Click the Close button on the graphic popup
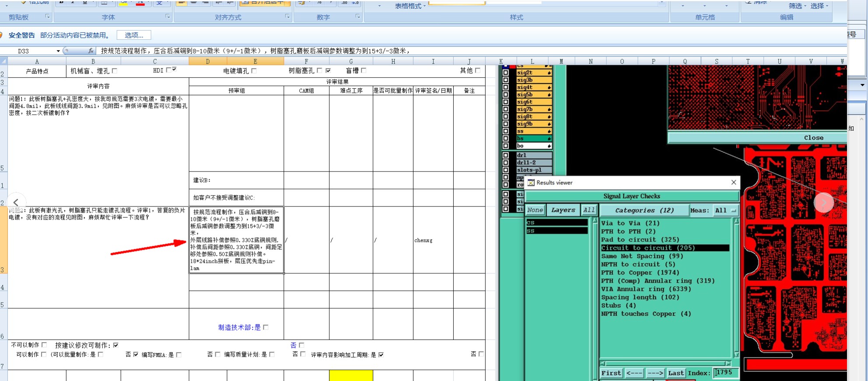The height and width of the screenshot is (381, 868). click(x=813, y=138)
